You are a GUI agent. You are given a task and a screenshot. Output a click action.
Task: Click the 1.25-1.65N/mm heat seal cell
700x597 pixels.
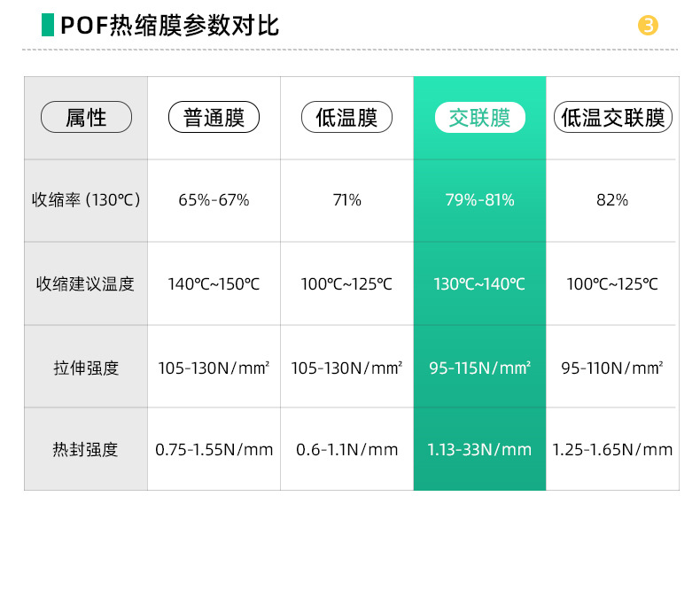pos(612,450)
